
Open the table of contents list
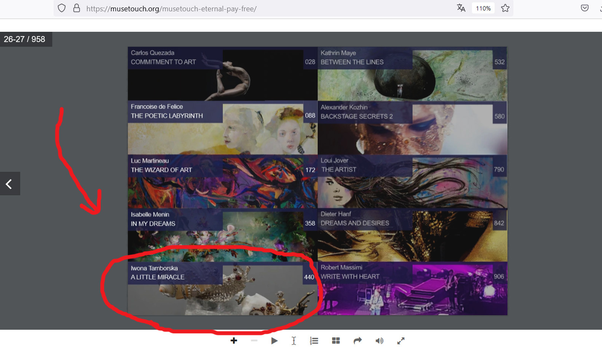click(314, 341)
